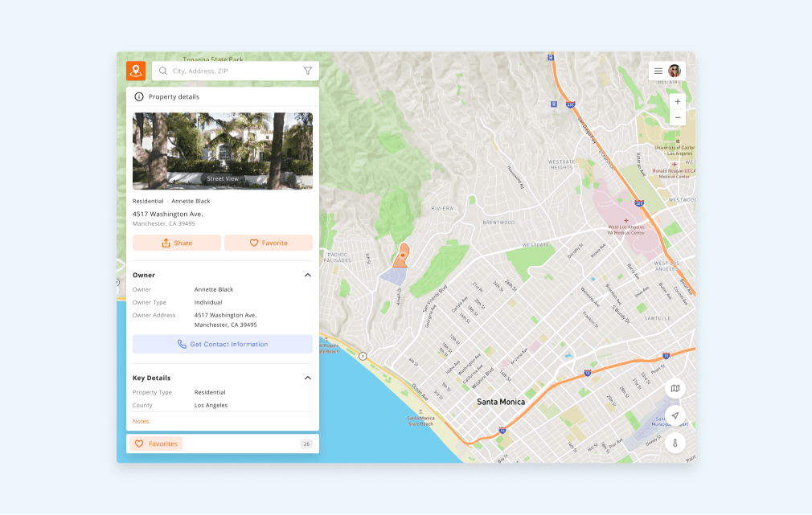812x515 pixels.
Task: Click the Santa Monica map label
Action: (x=501, y=402)
